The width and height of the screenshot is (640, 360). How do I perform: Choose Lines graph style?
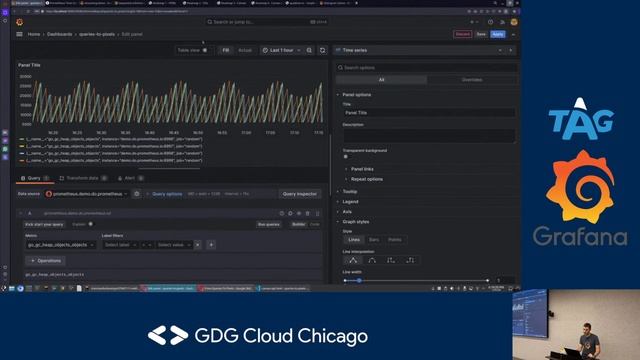pyautogui.click(x=354, y=240)
